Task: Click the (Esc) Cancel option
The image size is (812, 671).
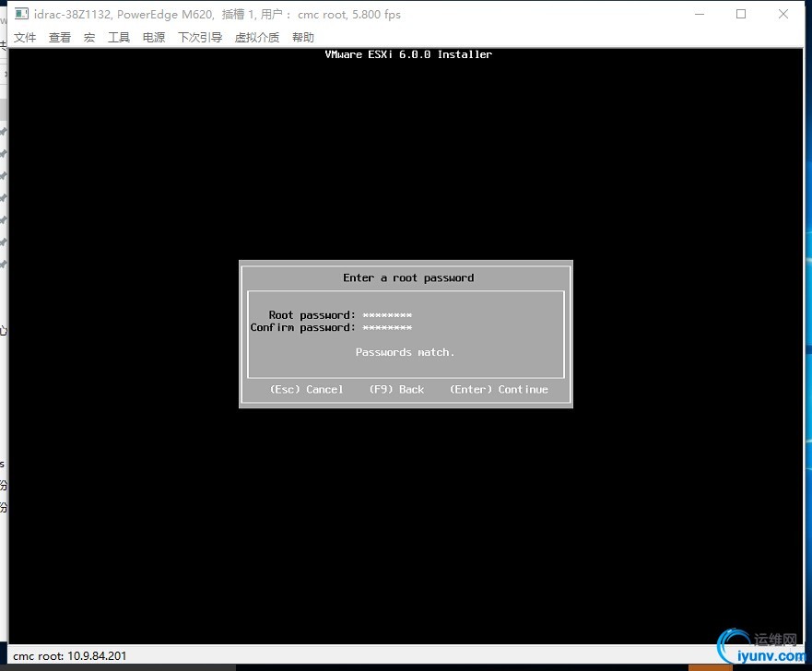Action: 306,389
